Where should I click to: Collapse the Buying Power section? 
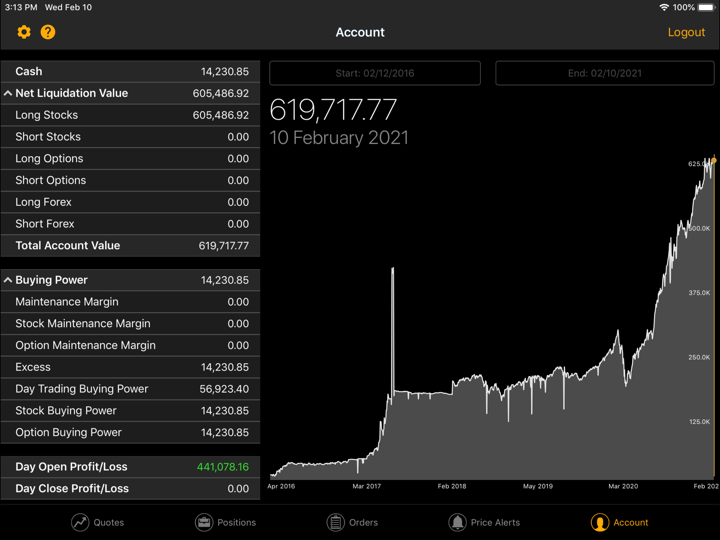(8, 280)
